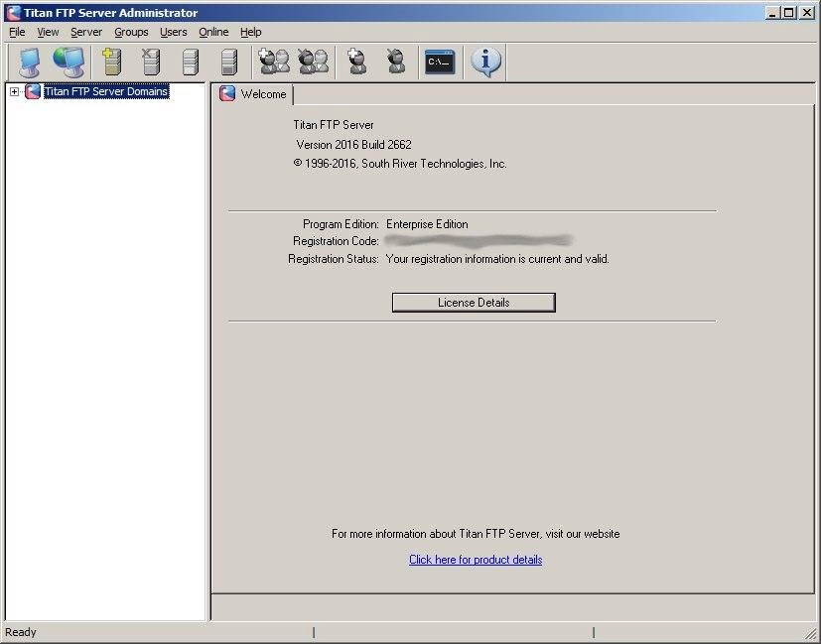This screenshot has height=644, width=821.
Task: Click the delete single user icon
Action: [396, 62]
